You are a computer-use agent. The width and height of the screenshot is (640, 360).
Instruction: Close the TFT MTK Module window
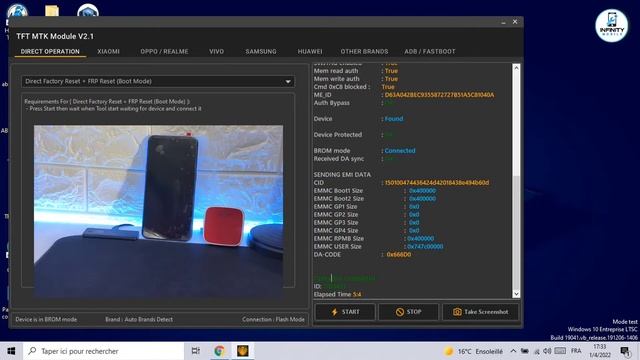pyautogui.click(x=515, y=22)
